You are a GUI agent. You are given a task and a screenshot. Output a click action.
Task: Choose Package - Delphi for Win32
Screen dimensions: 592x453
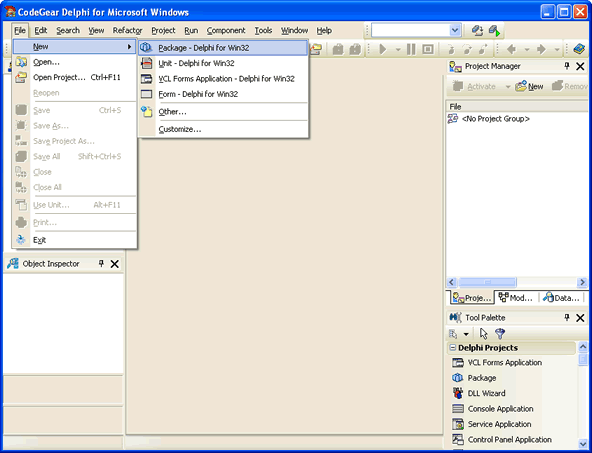pos(223,48)
